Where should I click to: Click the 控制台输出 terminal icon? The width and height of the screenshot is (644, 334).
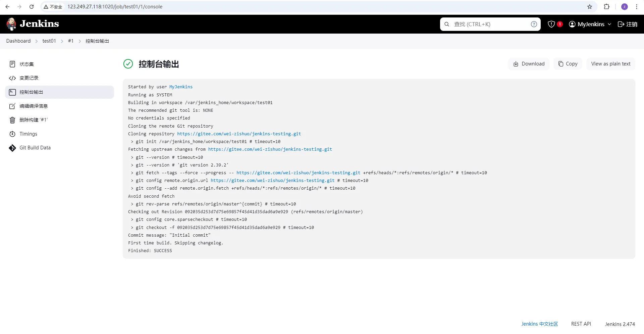click(12, 92)
